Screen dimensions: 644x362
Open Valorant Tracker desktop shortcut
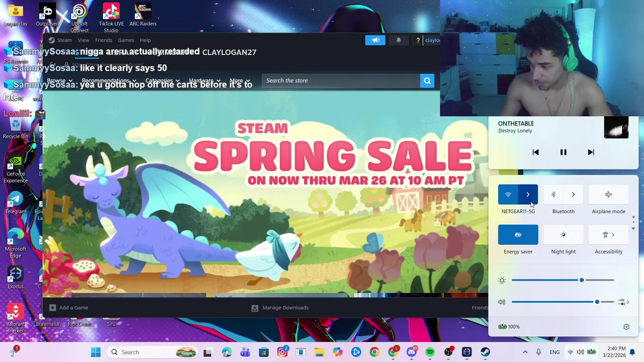tap(16, 319)
